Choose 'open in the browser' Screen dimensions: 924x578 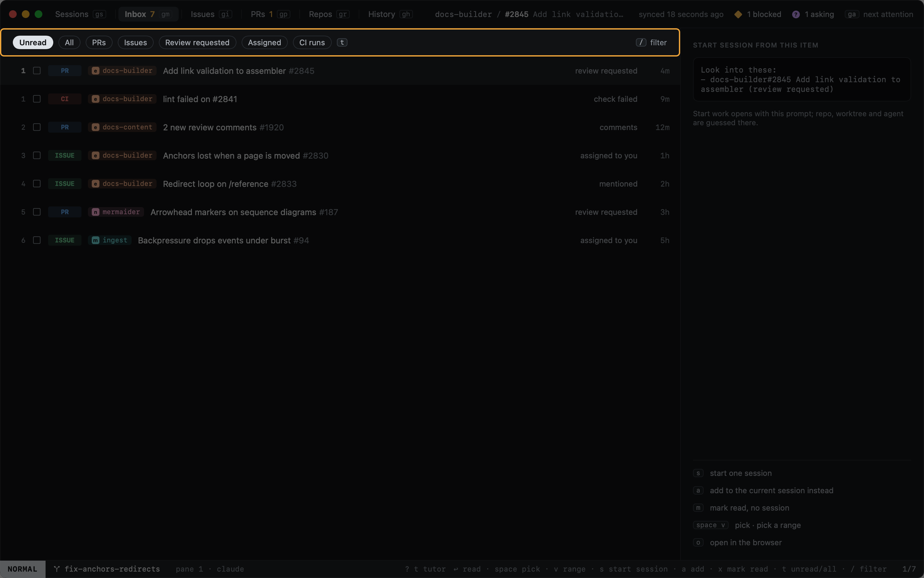point(746,543)
